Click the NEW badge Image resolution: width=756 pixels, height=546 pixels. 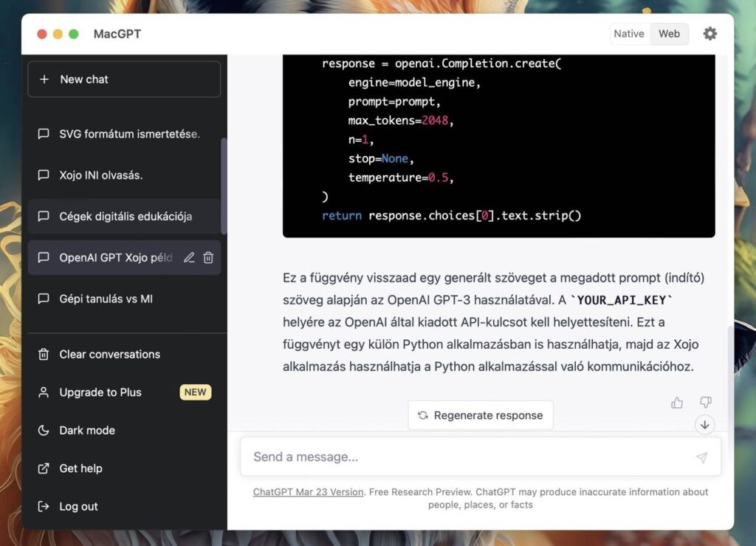click(195, 392)
